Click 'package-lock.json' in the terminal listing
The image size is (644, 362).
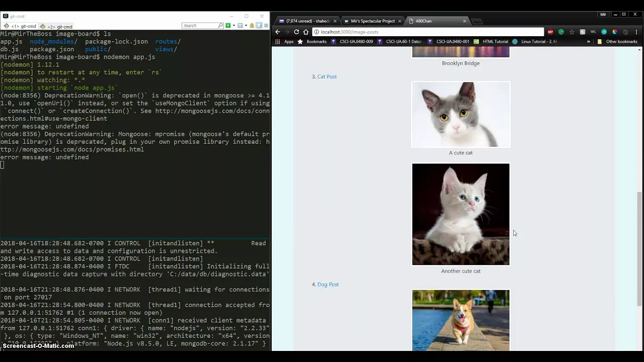pyautogui.click(x=116, y=41)
